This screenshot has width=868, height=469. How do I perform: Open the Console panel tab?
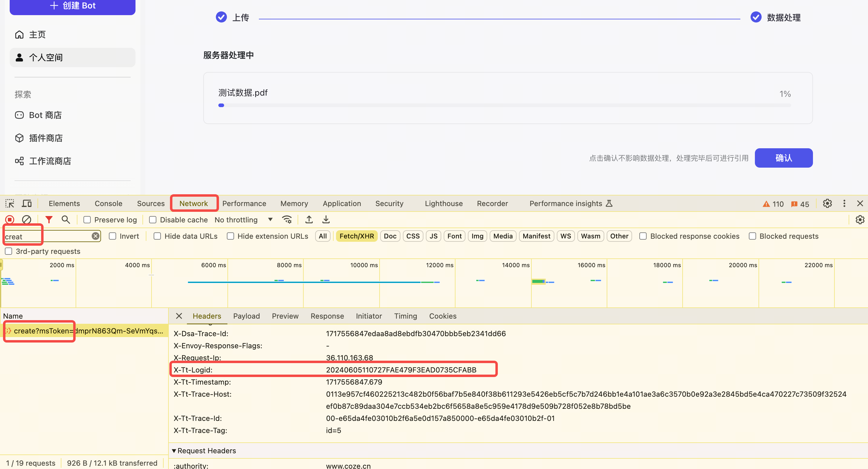(x=108, y=203)
